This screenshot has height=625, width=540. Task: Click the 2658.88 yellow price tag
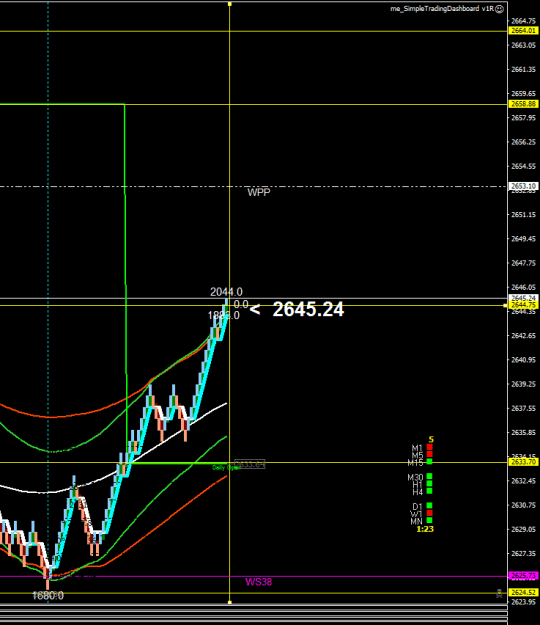pos(523,104)
